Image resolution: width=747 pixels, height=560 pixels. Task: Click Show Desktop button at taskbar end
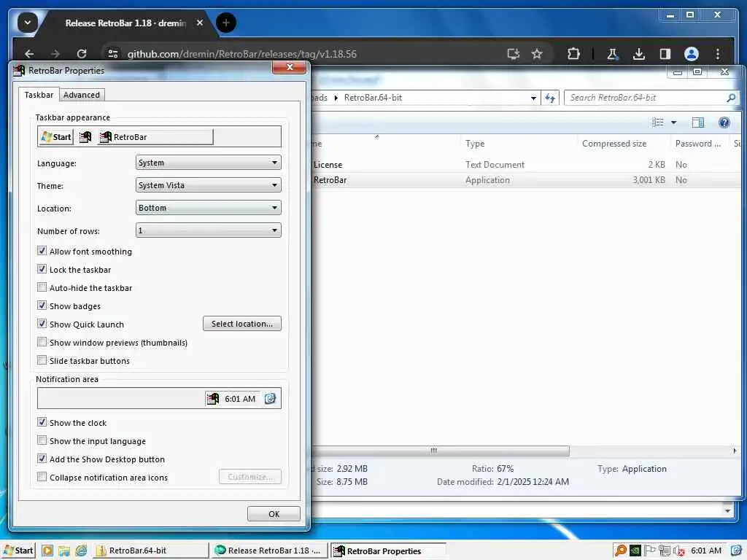pos(735,551)
